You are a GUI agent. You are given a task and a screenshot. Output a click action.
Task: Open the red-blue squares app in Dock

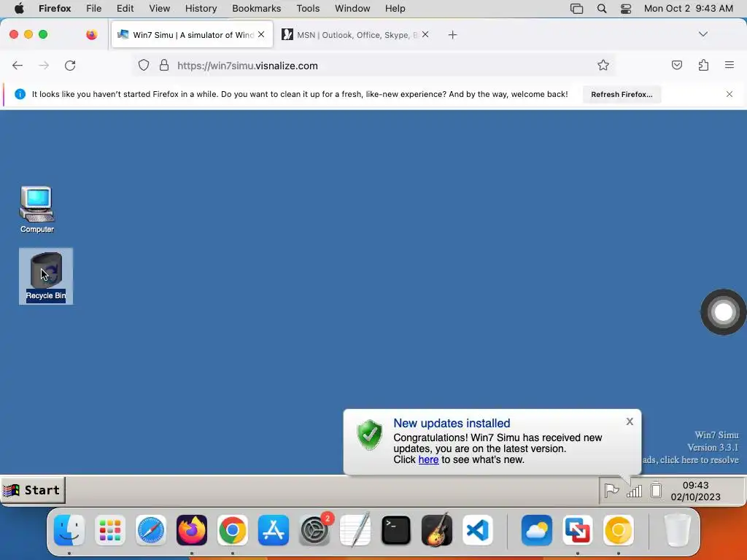tap(578, 530)
